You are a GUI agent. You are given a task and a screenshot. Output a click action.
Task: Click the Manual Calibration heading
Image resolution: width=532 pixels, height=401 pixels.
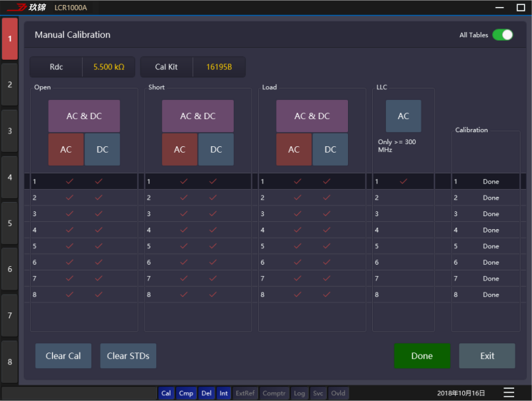click(x=73, y=35)
